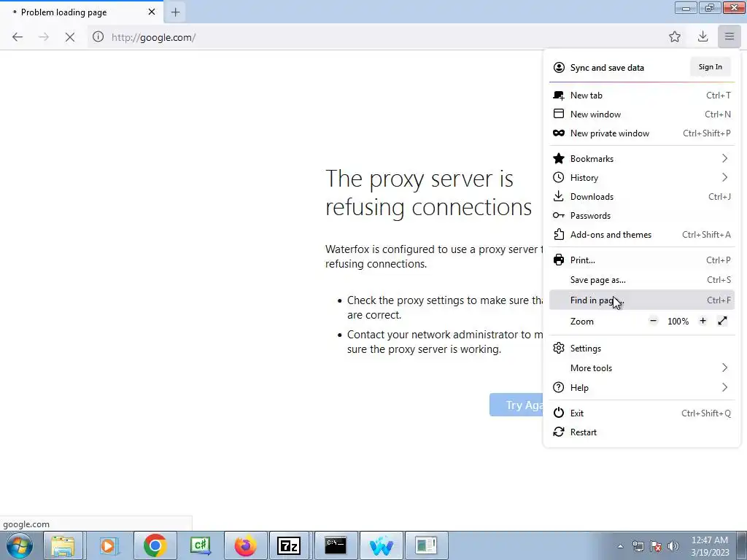Show hidden system tray icons
This screenshot has width=747, height=560.
(620, 546)
